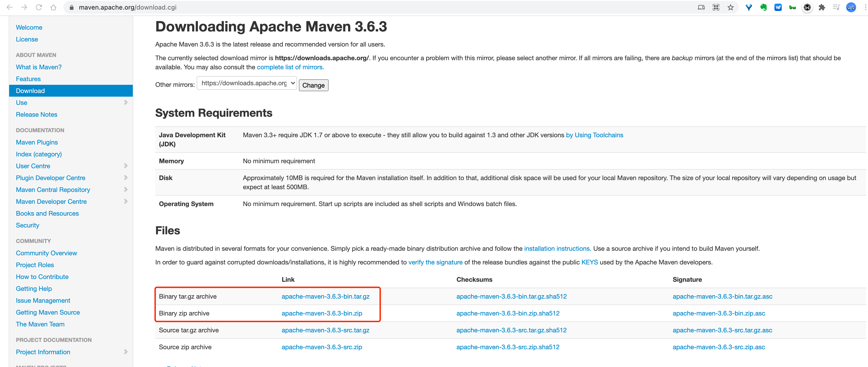Click the blue W extension icon
Image resolution: width=868 pixels, height=367 pixels.
(778, 7)
